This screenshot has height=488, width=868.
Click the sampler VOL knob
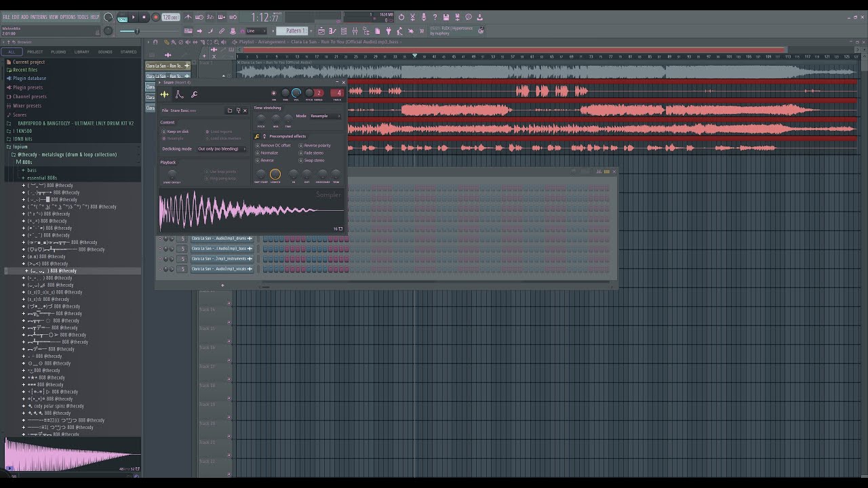(x=296, y=93)
